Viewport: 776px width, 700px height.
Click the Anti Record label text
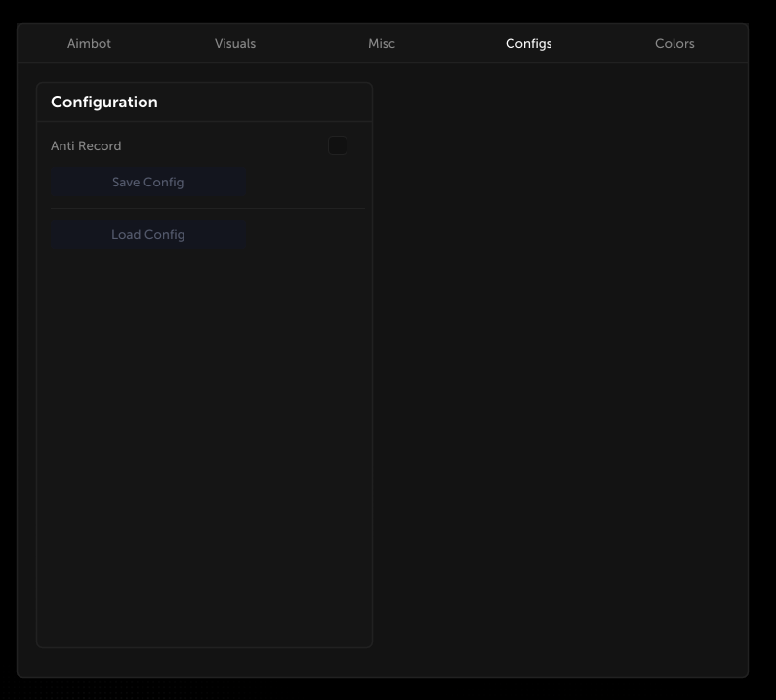point(86,146)
